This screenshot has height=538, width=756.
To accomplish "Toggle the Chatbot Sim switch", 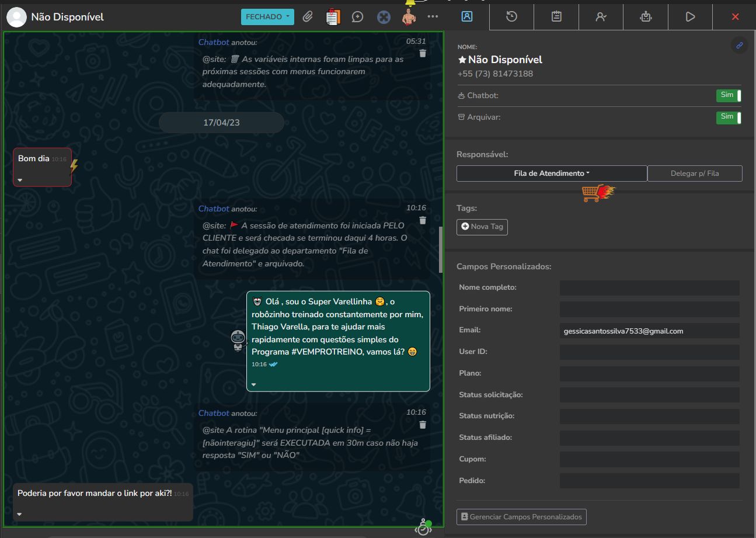I will pyautogui.click(x=729, y=96).
